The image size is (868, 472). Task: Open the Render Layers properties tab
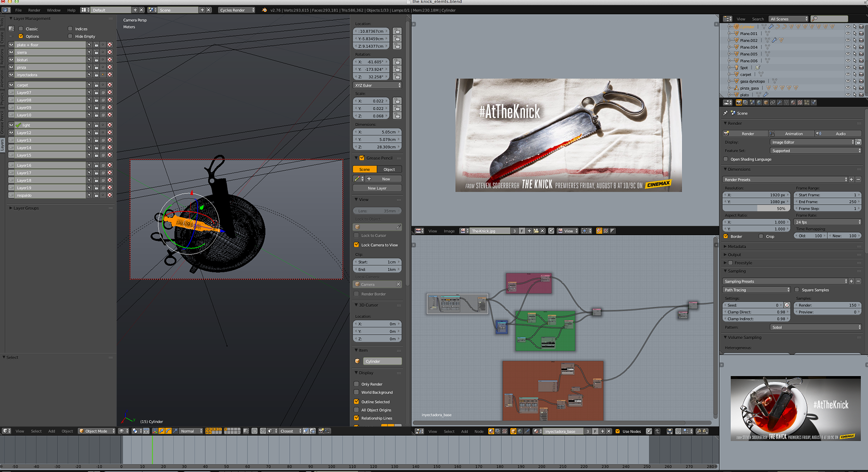click(x=745, y=103)
